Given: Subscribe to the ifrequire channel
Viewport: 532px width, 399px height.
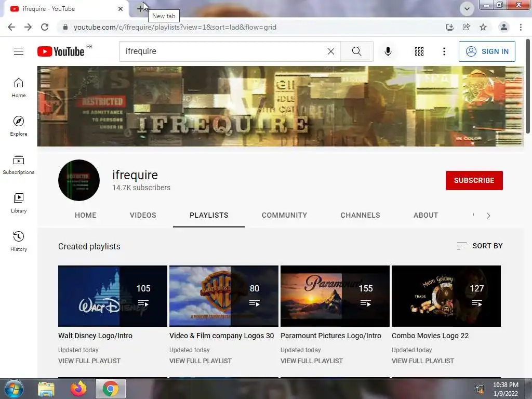Looking at the screenshot, I should [x=474, y=180].
